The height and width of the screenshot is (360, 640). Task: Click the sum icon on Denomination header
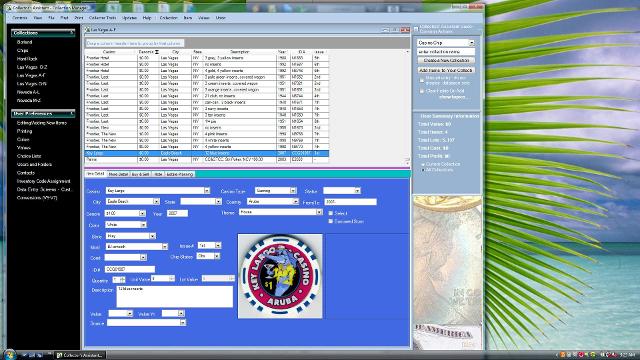click(x=156, y=52)
